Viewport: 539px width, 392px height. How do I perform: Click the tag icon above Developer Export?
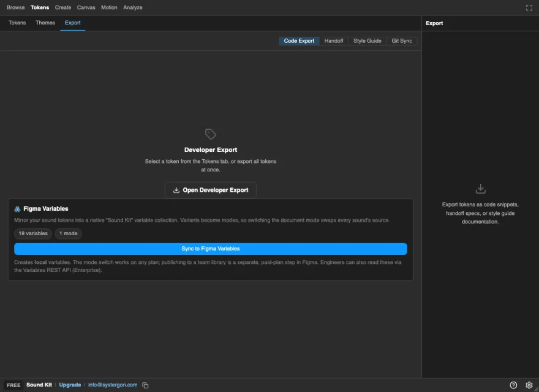point(210,134)
